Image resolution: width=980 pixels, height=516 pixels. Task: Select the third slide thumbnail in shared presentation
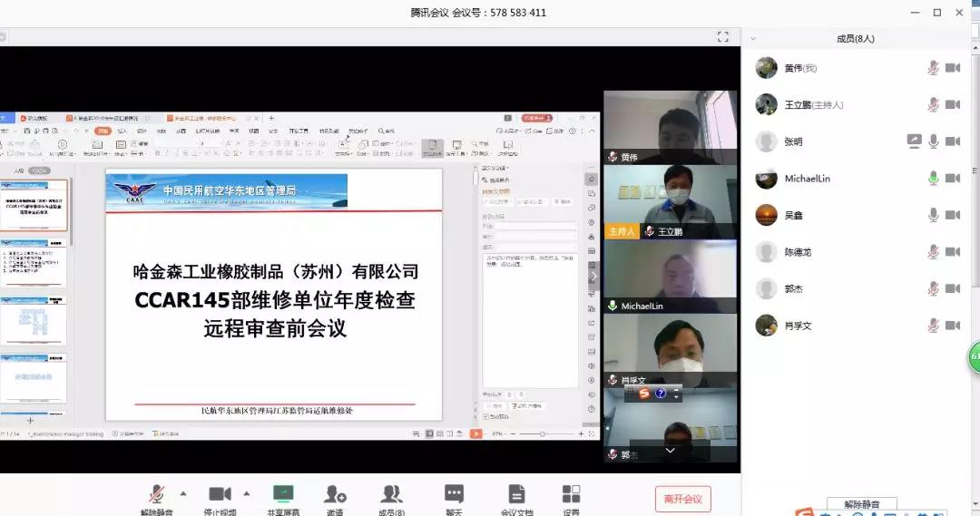coord(34,320)
